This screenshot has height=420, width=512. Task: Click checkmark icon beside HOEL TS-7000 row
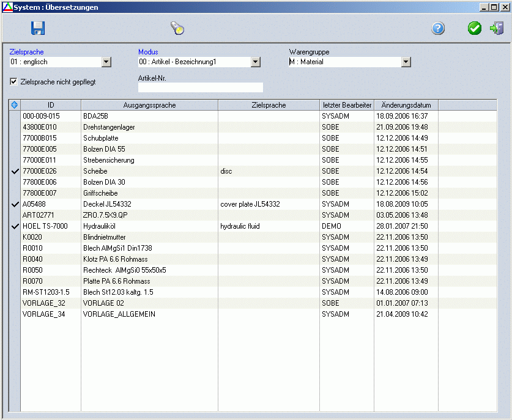15,226
